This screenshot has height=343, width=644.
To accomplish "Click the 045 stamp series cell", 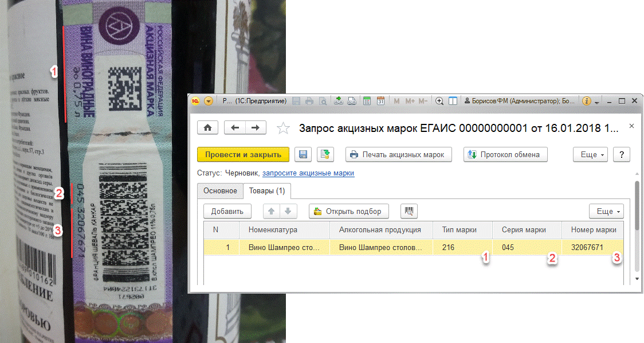I will 527,248.
